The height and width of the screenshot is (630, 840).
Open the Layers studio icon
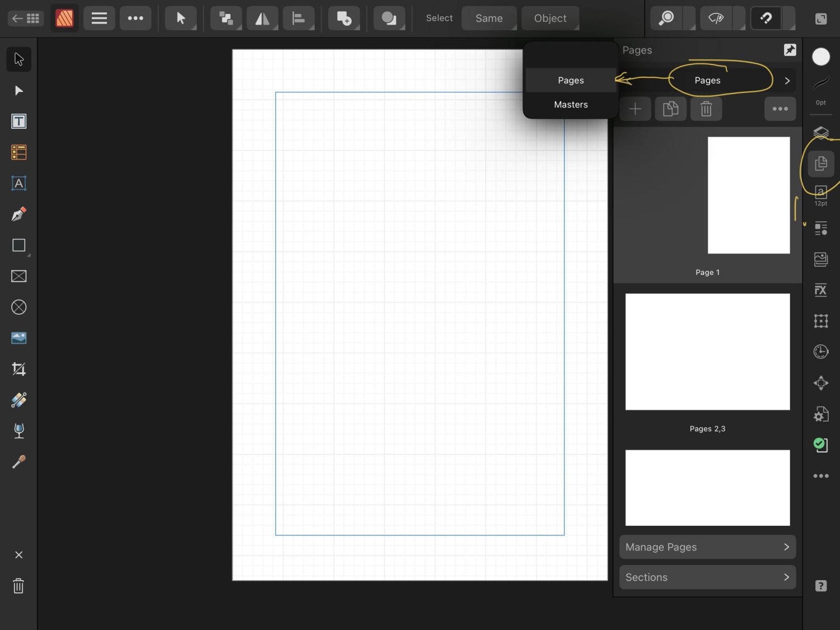820,133
